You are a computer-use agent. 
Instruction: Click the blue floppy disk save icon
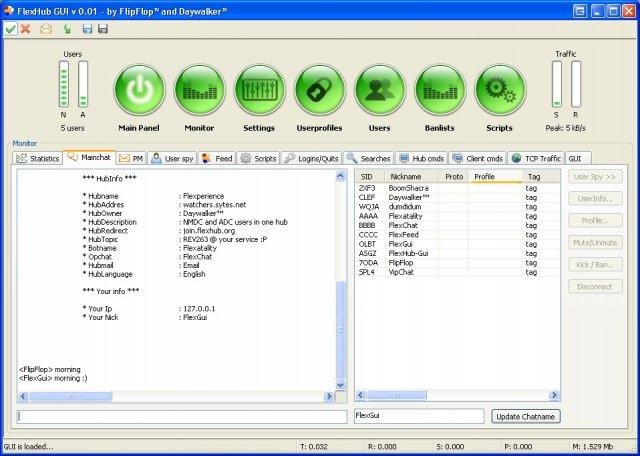(x=87, y=29)
